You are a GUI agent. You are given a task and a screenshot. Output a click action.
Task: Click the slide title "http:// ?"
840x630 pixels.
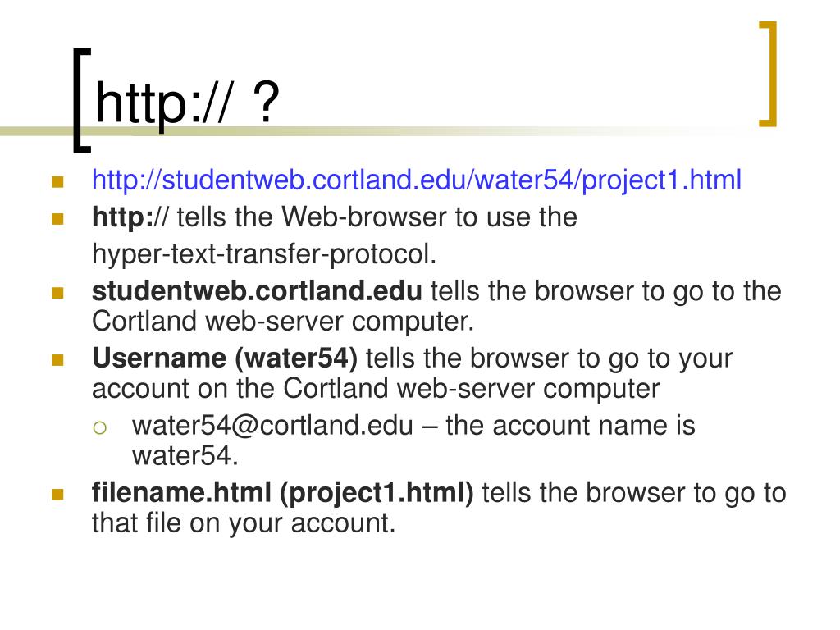tap(188, 102)
